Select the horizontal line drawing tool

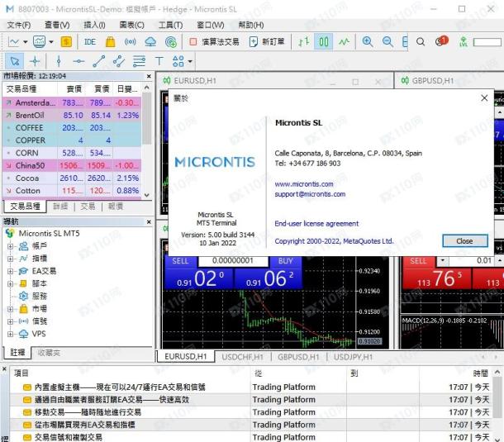pos(78,61)
